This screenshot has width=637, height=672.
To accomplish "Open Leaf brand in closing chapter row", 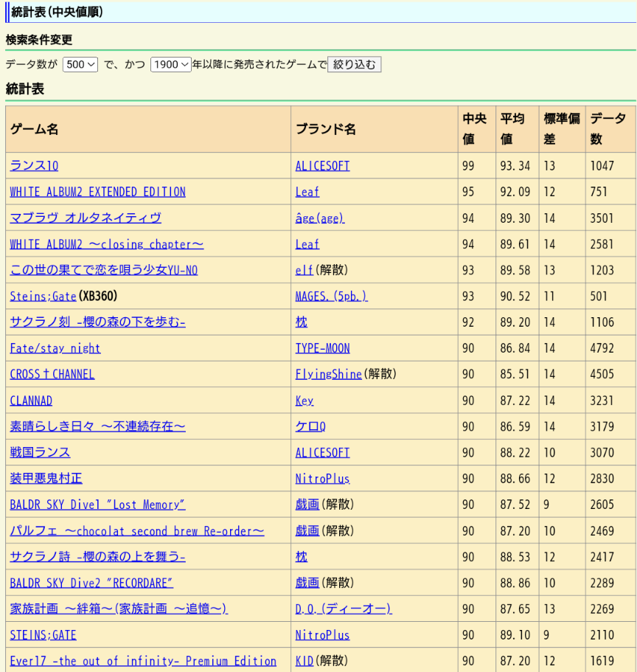I will [x=307, y=244].
